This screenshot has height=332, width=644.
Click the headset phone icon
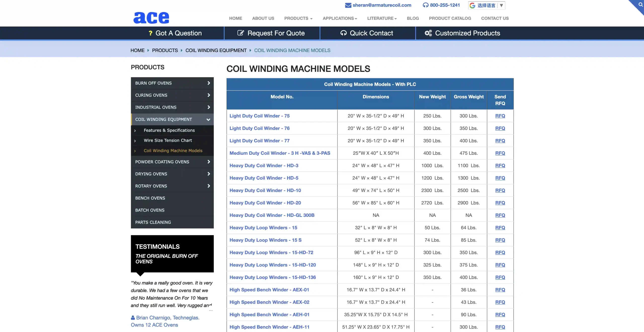[425, 5]
